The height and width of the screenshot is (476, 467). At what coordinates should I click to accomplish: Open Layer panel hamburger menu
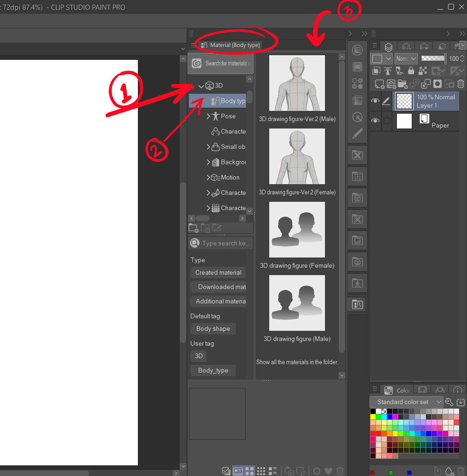coord(375,45)
